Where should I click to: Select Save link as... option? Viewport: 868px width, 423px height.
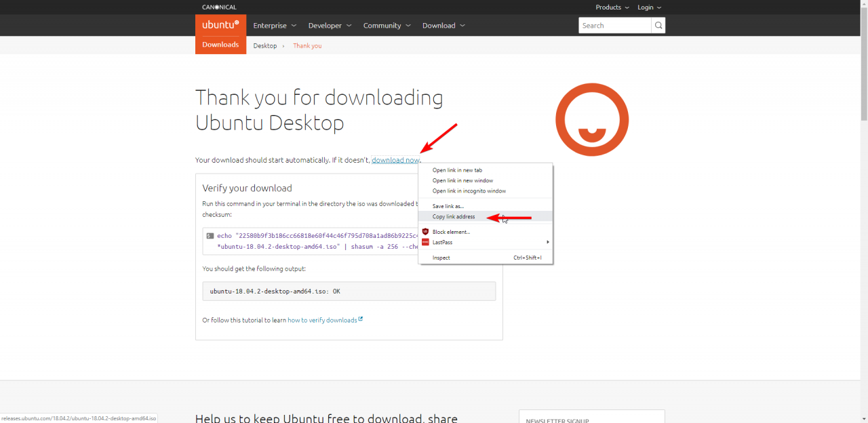coord(448,206)
